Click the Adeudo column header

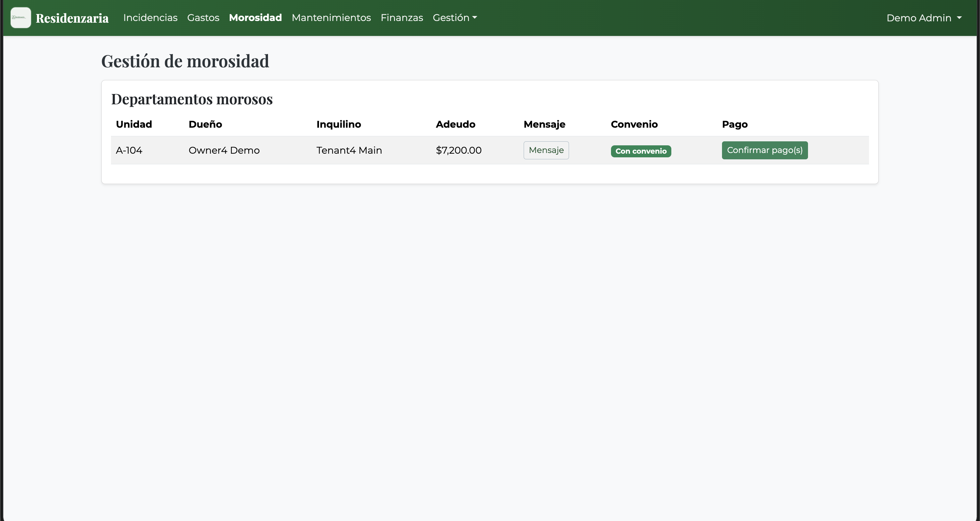pos(455,124)
